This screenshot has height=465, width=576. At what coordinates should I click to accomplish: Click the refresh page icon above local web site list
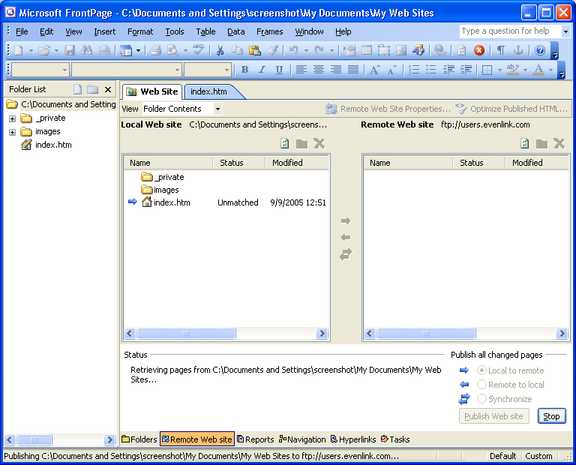(285, 143)
